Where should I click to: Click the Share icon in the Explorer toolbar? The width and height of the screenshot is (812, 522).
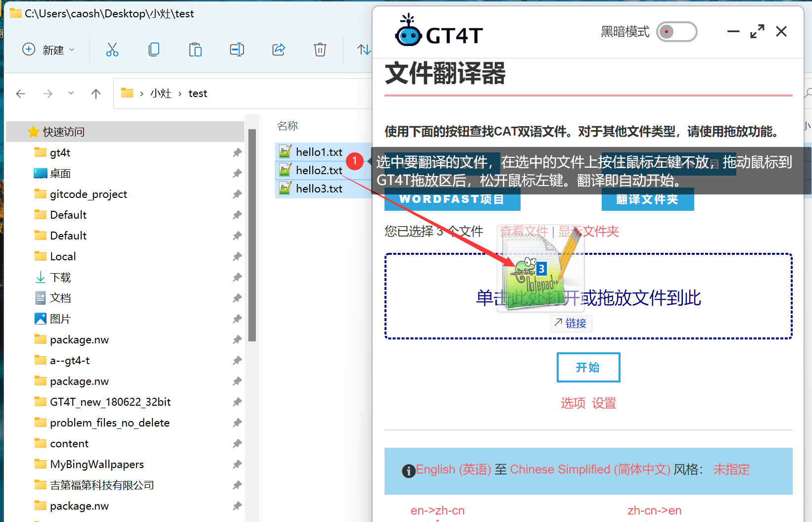278,49
